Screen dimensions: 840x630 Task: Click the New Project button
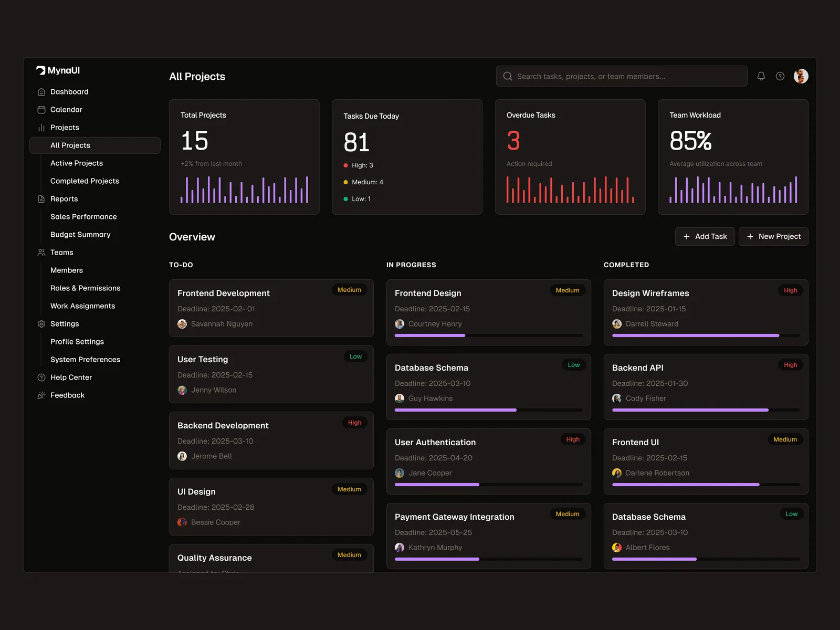click(x=773, y=237)
